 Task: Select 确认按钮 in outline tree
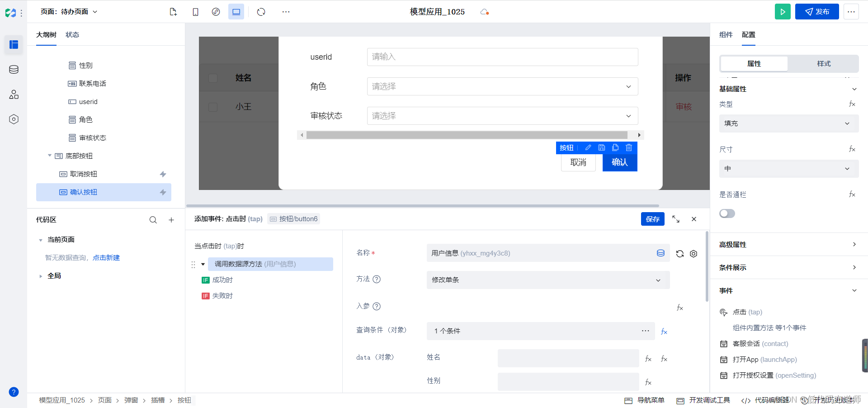[104, 192]
